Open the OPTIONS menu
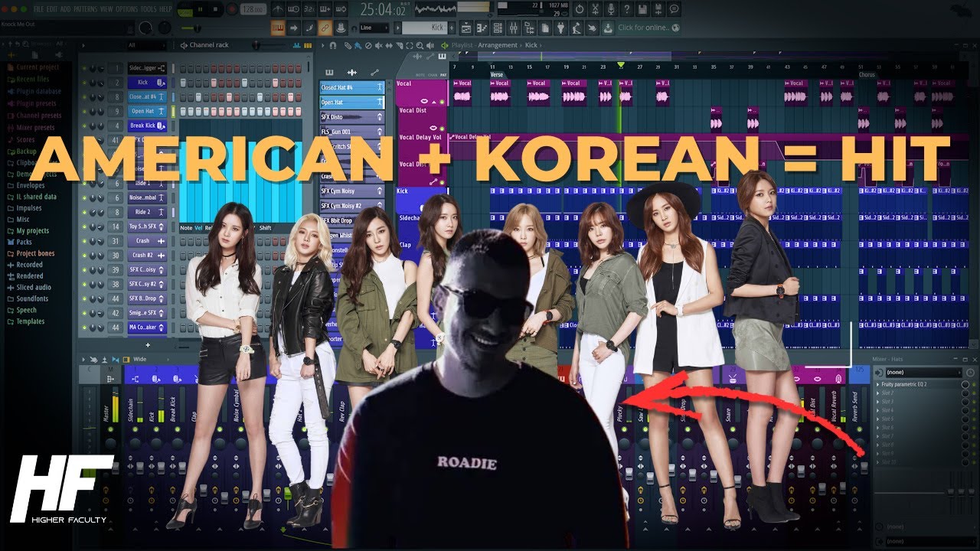This screenshot has width=980, height=551. [126, 9]
